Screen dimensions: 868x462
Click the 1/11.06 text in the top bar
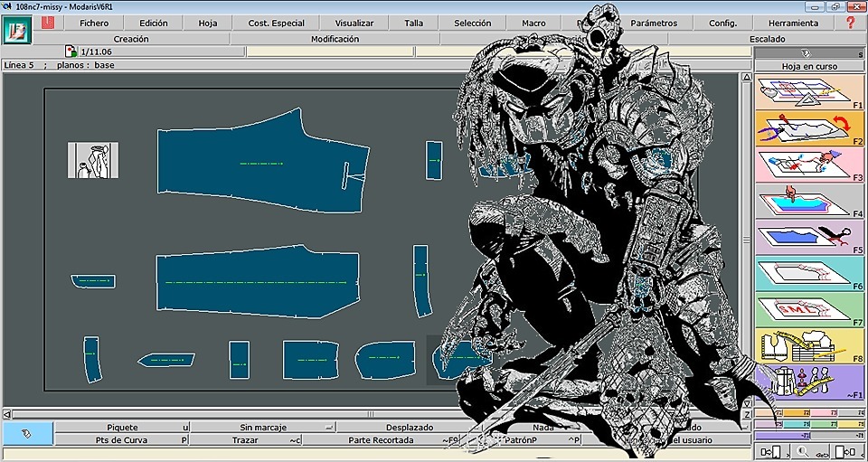[x=97, y=52]
